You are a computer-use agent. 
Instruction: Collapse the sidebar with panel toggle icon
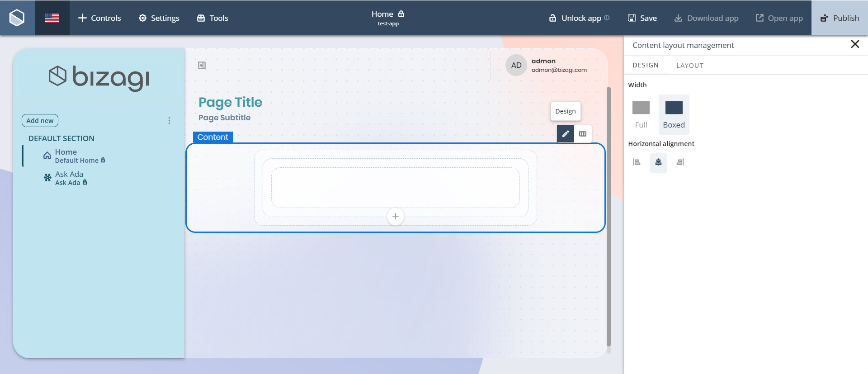(x=202, y=66)
